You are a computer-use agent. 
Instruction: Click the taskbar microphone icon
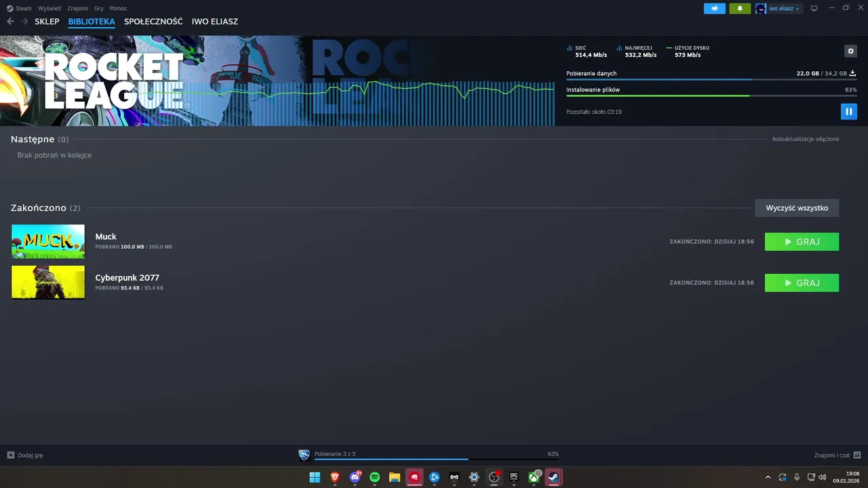pos(797,477)
